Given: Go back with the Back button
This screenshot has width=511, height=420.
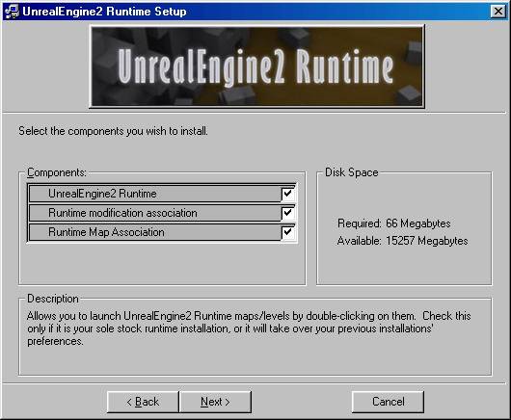Looking at the screenshot, I should [x=143, y=402].
